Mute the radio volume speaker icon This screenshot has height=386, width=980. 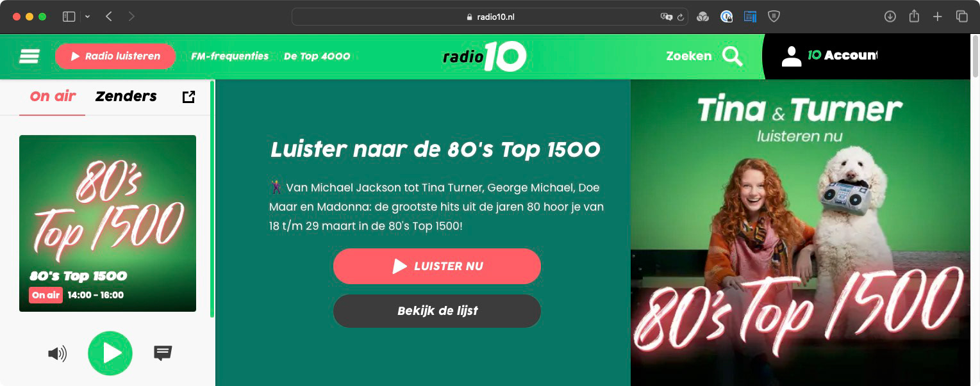click(x=58, y=353)
